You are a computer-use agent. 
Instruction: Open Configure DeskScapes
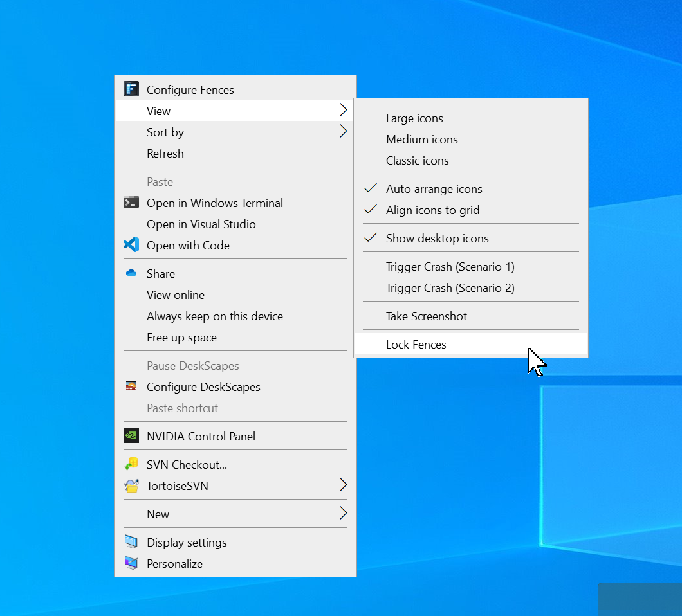pos(235,387)
